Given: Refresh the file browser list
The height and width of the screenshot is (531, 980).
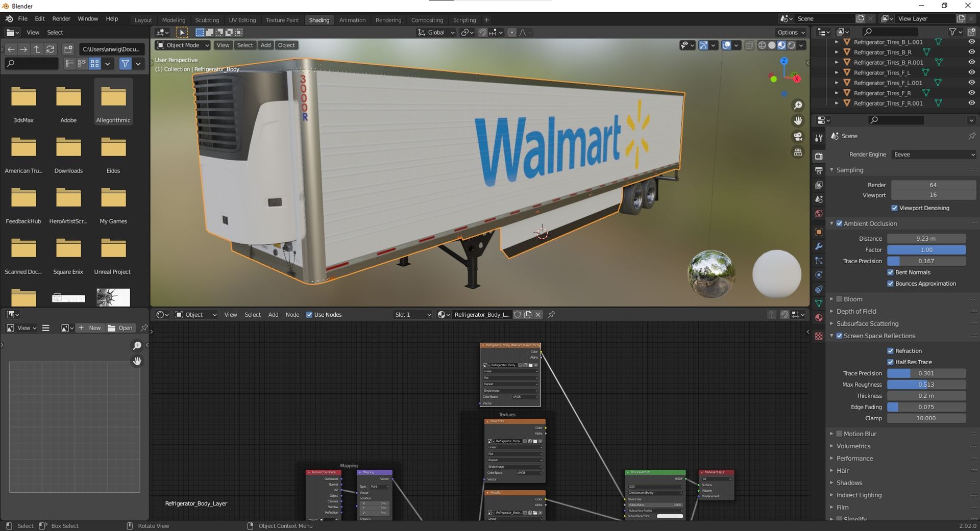Looking at the screenshot, I should pyautogui.click(x=50, y=49).
